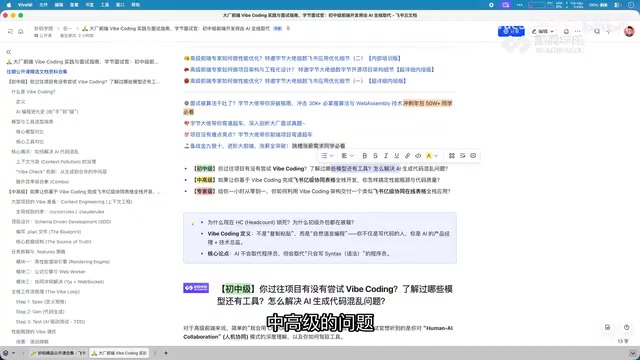Apply strikethrough from the floating toolbar
Image resolution: width=640 pixels, height=360 pixels.
(x=375, y=156)
